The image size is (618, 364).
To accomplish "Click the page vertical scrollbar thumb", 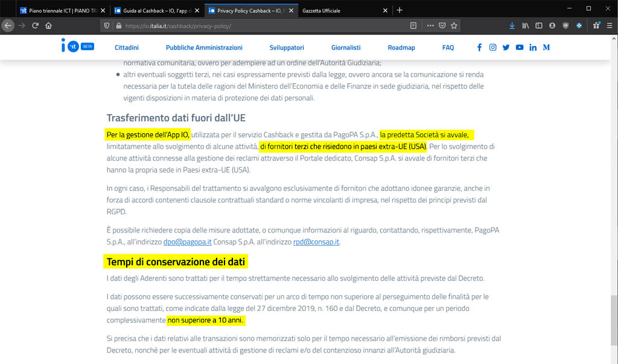I will (x=614, y=319).
